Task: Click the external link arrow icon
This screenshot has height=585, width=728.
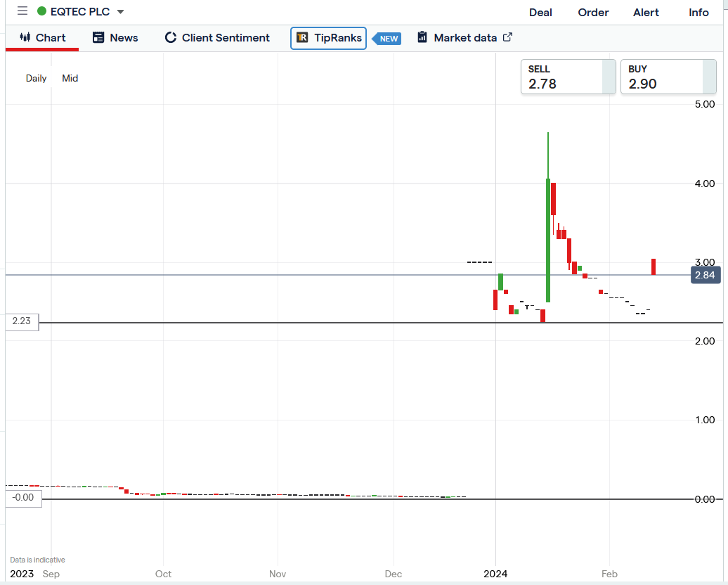Action: 508,37
